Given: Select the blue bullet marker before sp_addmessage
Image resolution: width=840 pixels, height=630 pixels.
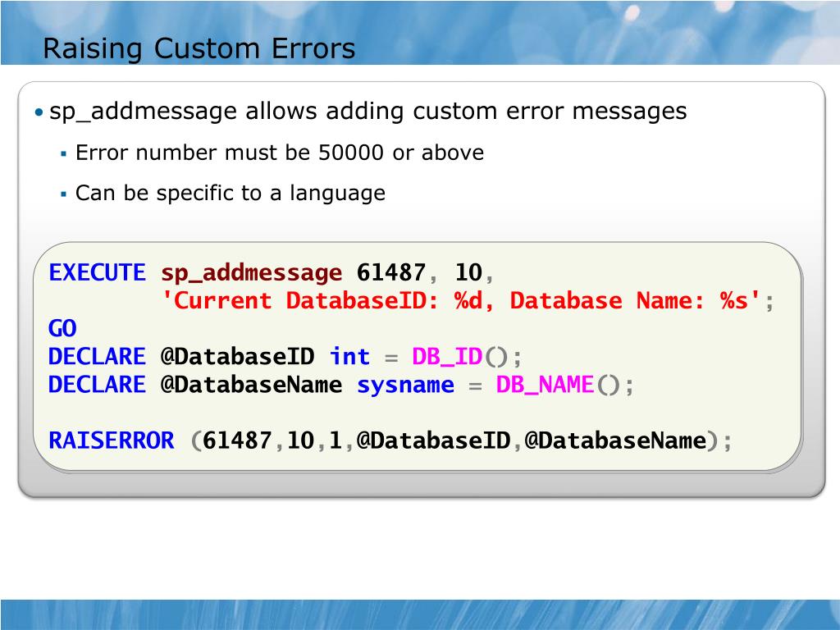Looking at the screenshot, I should coord(41,112).
